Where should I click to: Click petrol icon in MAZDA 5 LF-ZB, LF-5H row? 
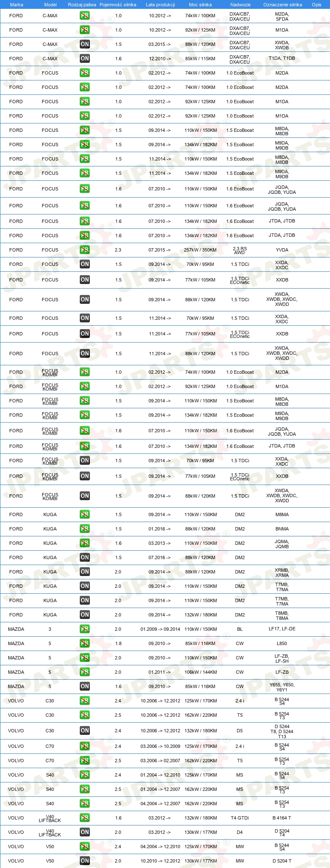(85, 658)
